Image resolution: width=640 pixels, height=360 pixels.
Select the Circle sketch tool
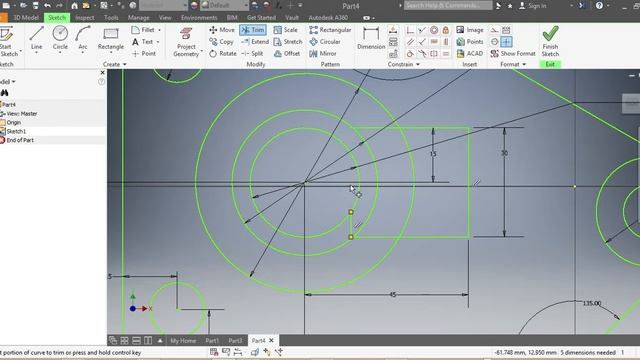click(60, 38)
